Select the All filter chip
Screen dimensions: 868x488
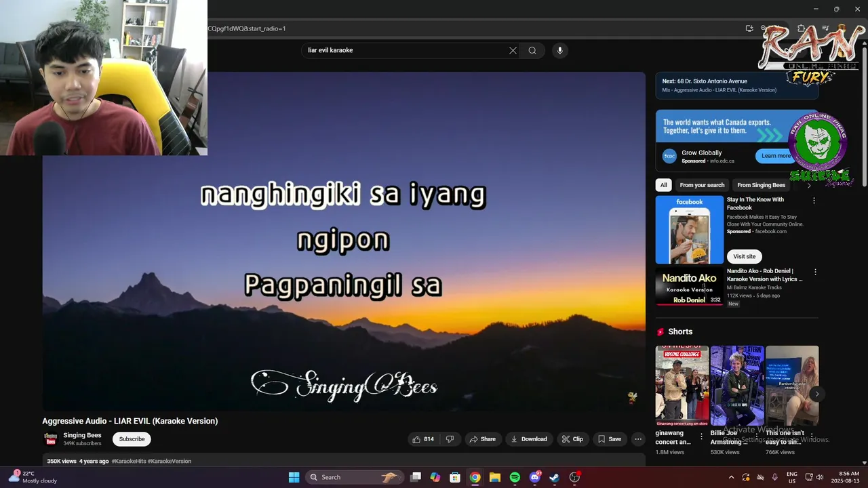(663, 185)
